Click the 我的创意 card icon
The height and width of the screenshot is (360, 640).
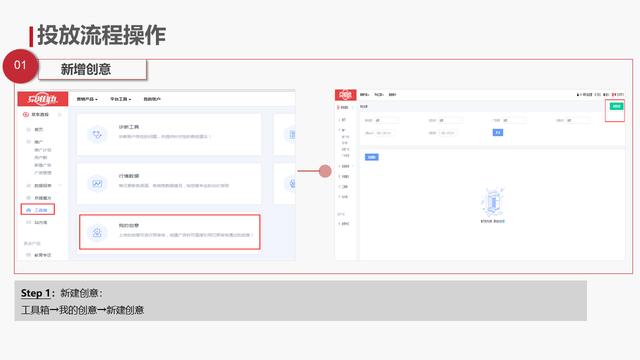(97, 233)
